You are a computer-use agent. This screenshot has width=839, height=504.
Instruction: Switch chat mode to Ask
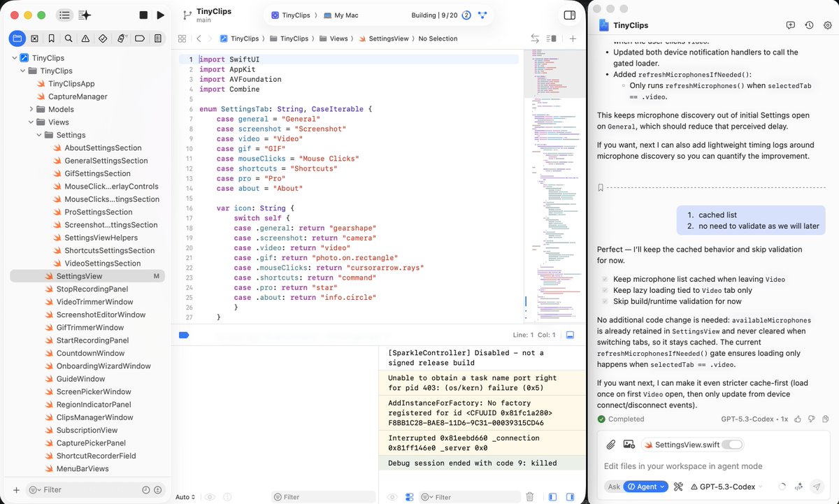613,487
